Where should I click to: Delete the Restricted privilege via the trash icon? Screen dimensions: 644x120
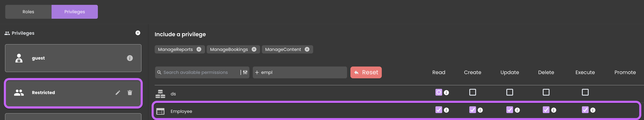click(130, 93)
